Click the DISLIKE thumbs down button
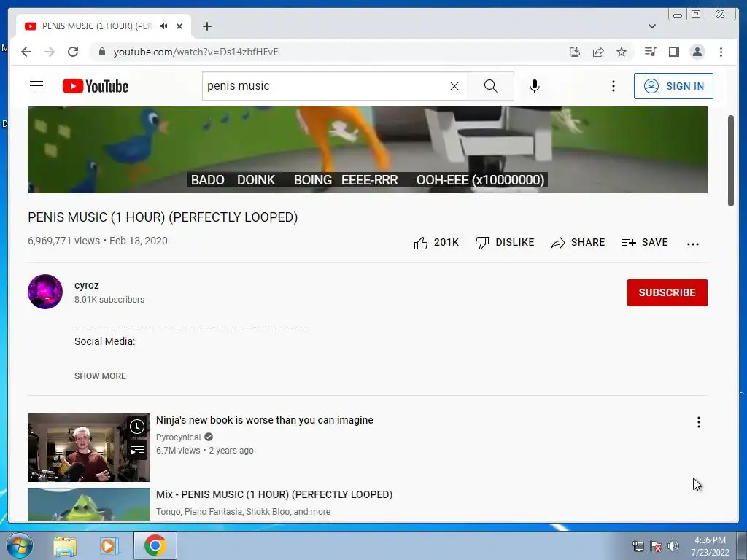The image size is (747, 560). (x=505, y=242)
